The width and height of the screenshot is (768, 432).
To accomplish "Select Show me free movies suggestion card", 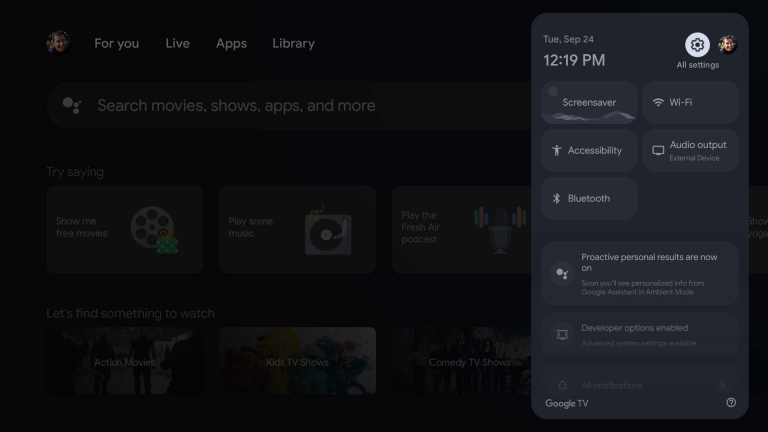I will coord(125,229).
